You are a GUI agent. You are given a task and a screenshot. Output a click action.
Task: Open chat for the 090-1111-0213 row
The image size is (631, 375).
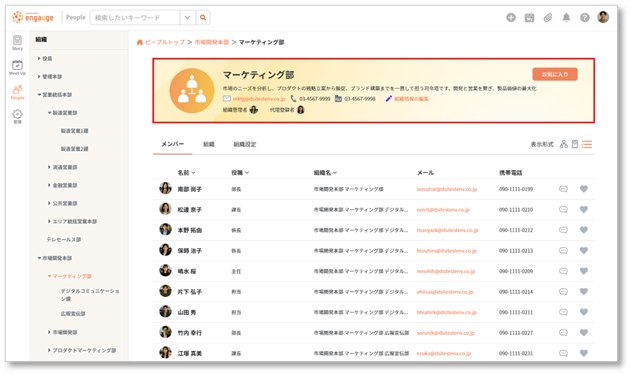[x=563, y=250]
